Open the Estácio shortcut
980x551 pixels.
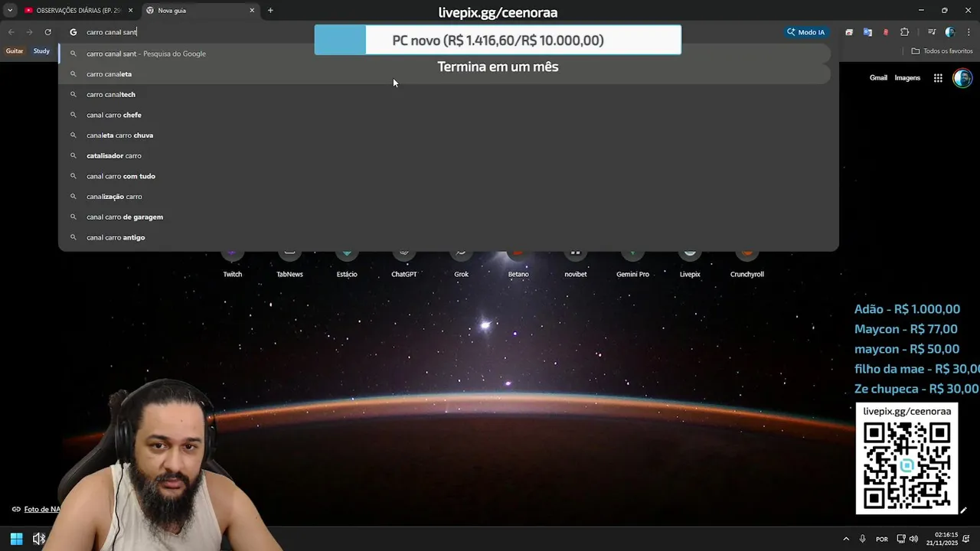tap(347, 264)
